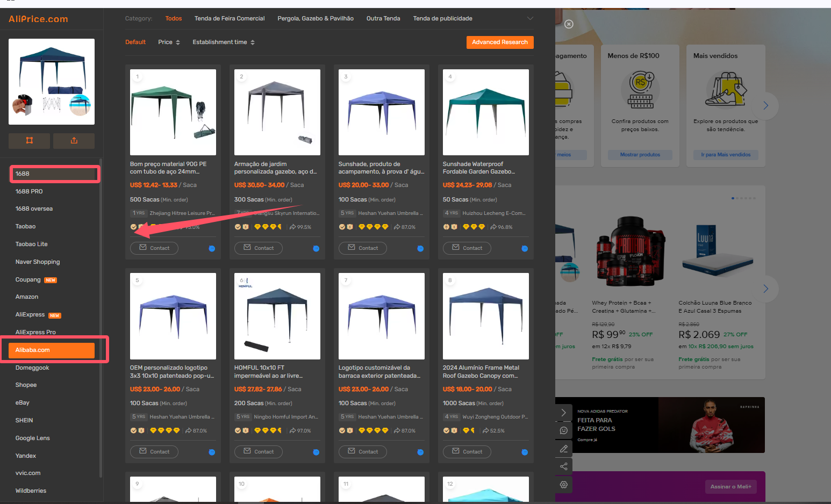Click the Menos de R$100 coin icon
Screen dimensions: 831x504
640,90
